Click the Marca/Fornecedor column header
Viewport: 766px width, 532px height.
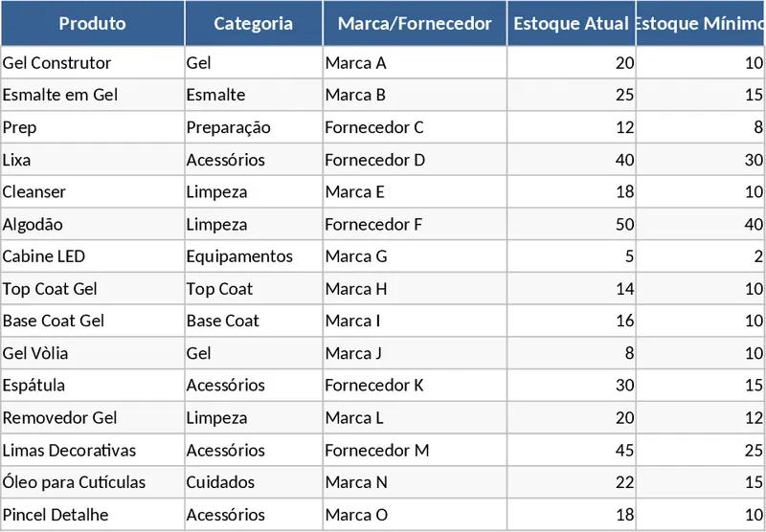(x=415, y=24)
